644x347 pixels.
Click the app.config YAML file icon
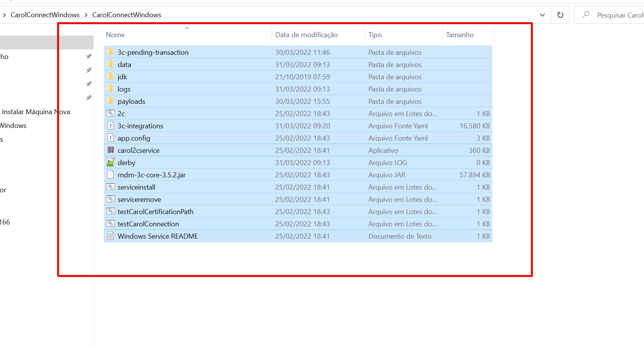pyautogui.click(x=111, y=138)
